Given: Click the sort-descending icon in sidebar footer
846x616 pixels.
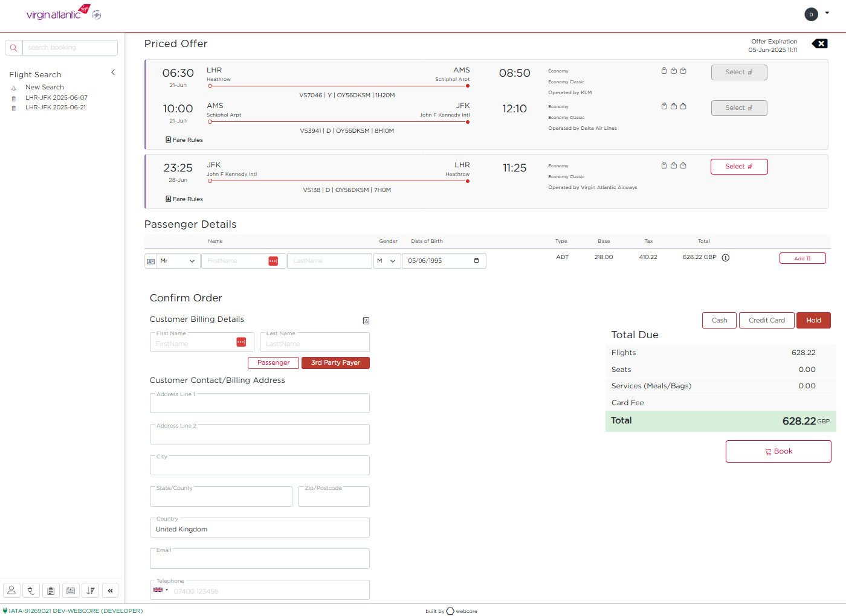Looking at the screenshot, I should (x=91, y=591).
